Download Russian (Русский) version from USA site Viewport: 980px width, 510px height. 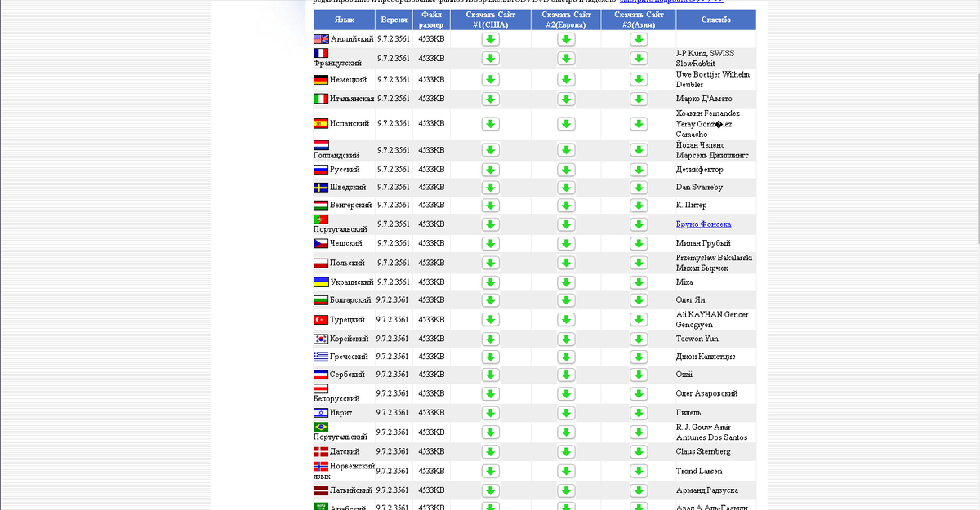tap(490, 170)
